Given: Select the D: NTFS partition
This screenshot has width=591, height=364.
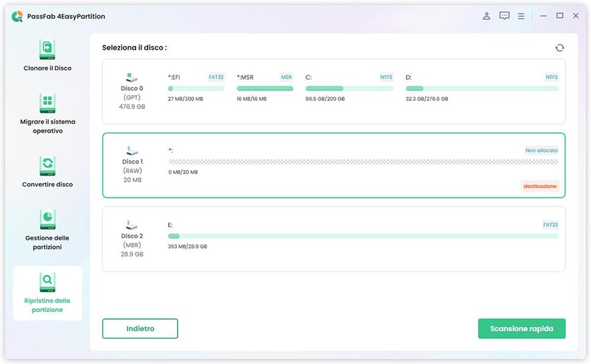Looking at the screenshot, I should [x=482, y=88].
